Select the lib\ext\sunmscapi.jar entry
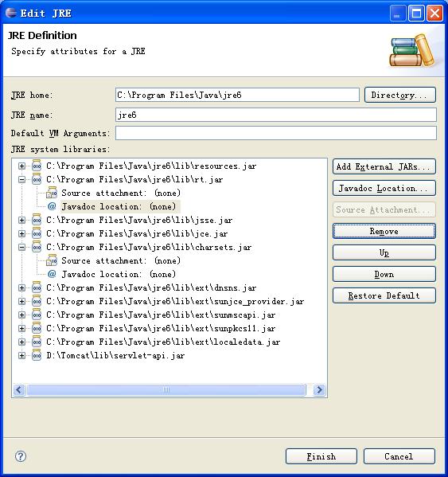Viewport: 448px width, 477px height. click(x=161, y=315)
